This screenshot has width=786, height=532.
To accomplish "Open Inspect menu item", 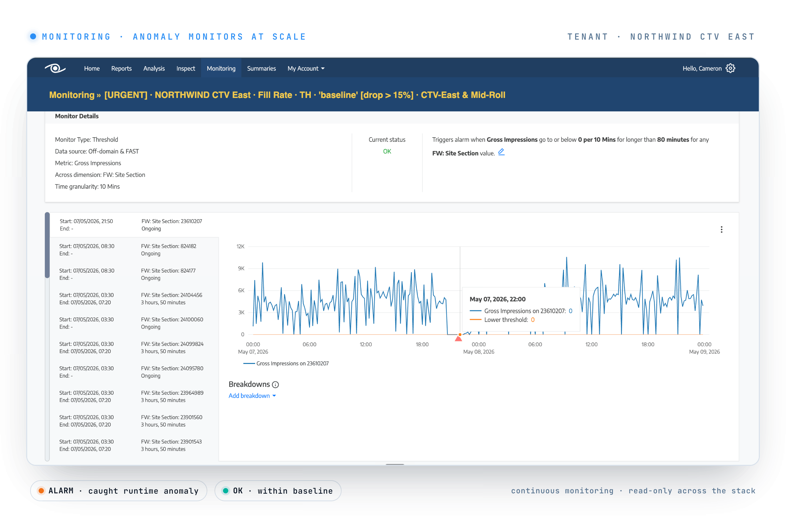I will point(186,68).
